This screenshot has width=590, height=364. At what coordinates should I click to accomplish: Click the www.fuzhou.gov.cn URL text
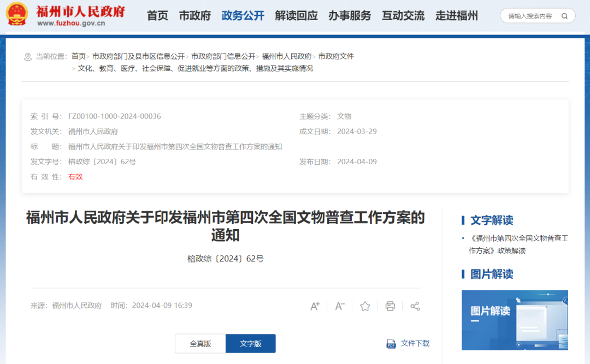tap(71, 23)
